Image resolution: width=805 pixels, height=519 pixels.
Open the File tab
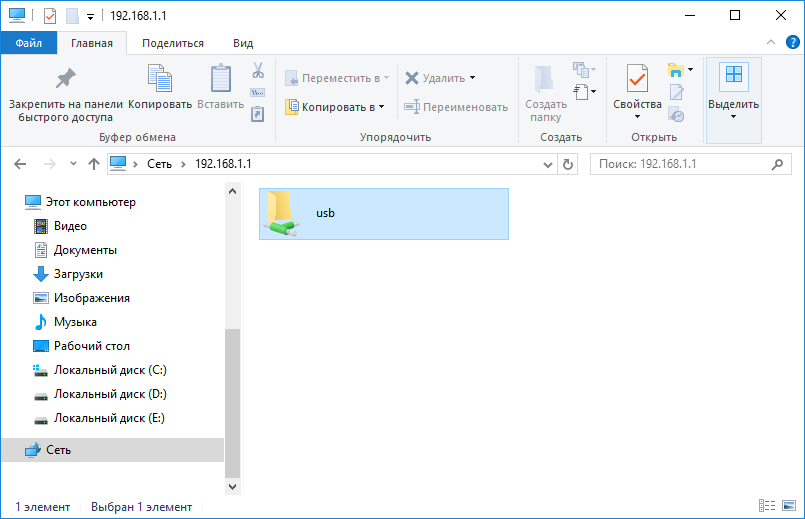tap(28, 43)
